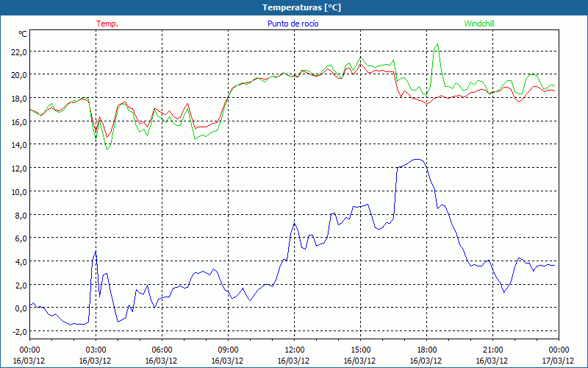
Task: Click the blue dew point peak near 17:30
Action: pos(417,160)
